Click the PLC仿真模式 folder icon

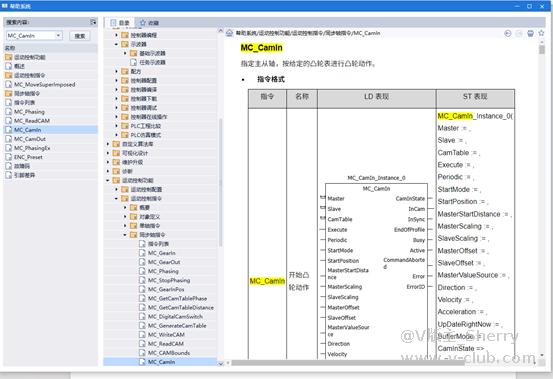click(125, 135)
